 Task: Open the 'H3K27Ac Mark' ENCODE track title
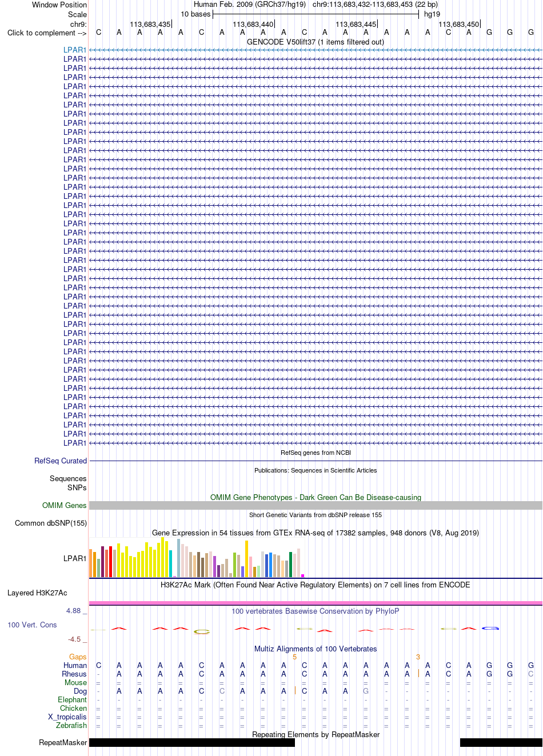point(316,585)
